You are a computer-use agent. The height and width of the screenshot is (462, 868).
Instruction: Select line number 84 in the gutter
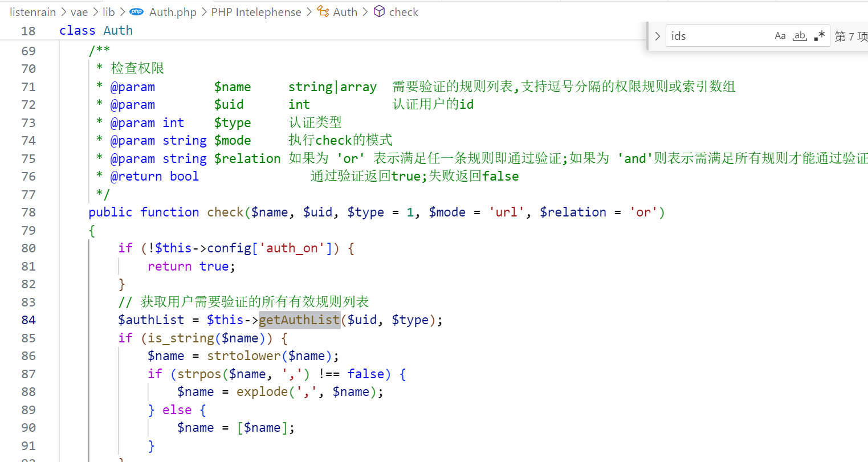(x=28, y=320)
